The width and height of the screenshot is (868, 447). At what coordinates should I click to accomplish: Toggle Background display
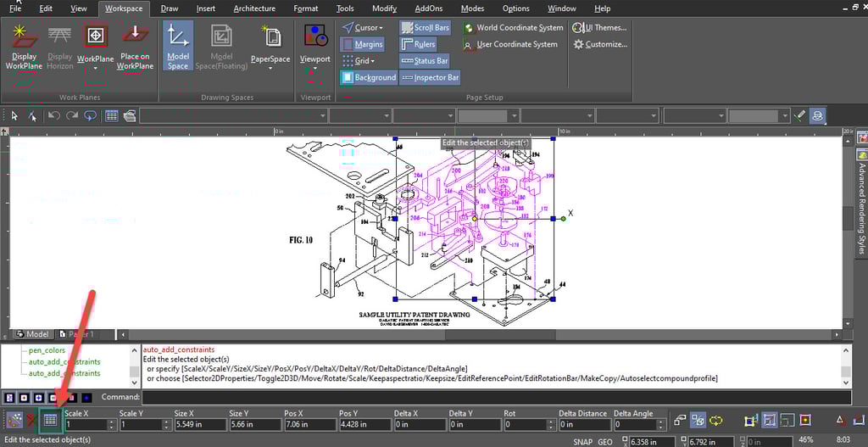coord(369,77)
